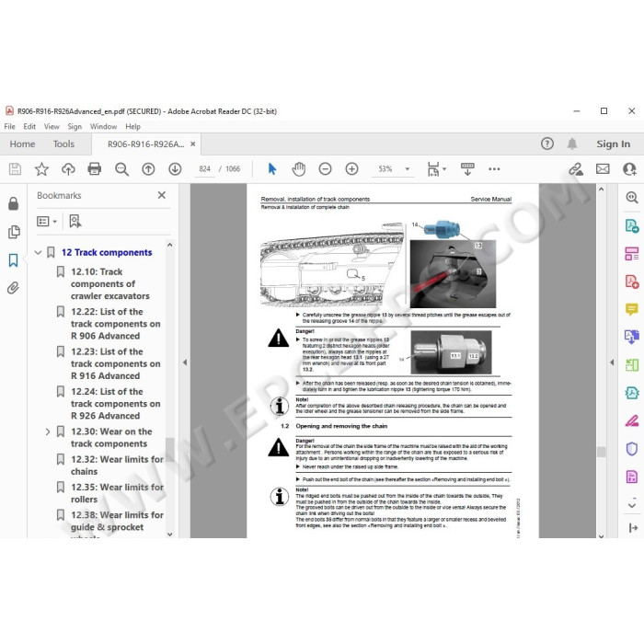Open Export PDF tool in right pane

pos(632,226)
